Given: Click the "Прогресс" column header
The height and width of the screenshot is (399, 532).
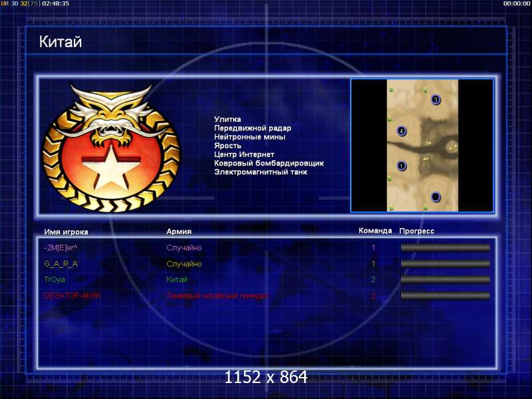Looking at the screenshot, I should pyautogui.click(x=417, y=231).
